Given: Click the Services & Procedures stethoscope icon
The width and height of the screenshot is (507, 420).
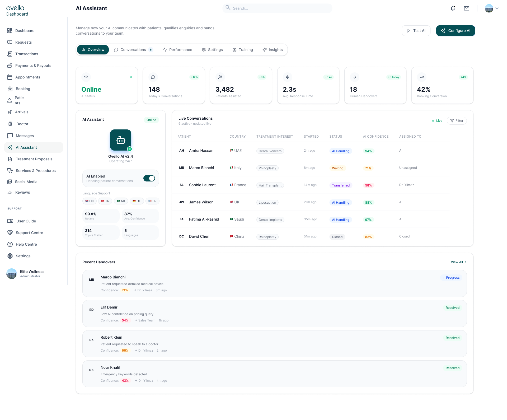Looking at the screenshot, I should point(10,171).
